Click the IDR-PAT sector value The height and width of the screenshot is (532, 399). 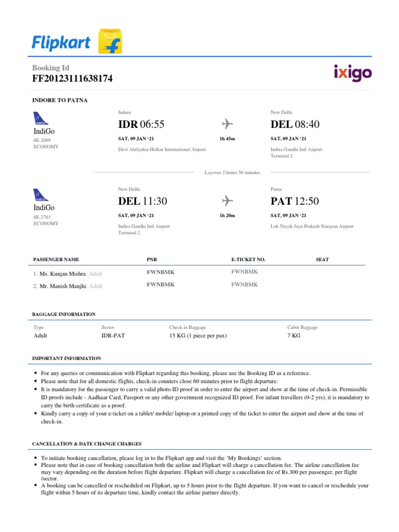pos(113,336)
